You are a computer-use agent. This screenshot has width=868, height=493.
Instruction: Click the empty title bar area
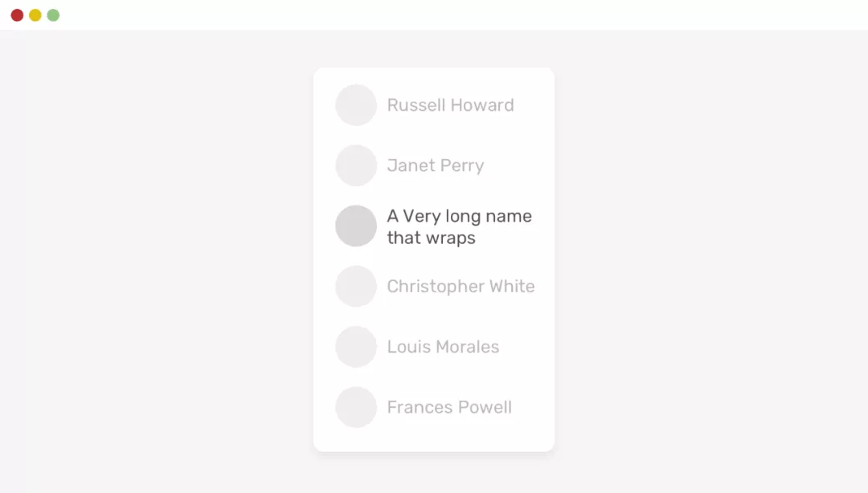coord(434,15)
